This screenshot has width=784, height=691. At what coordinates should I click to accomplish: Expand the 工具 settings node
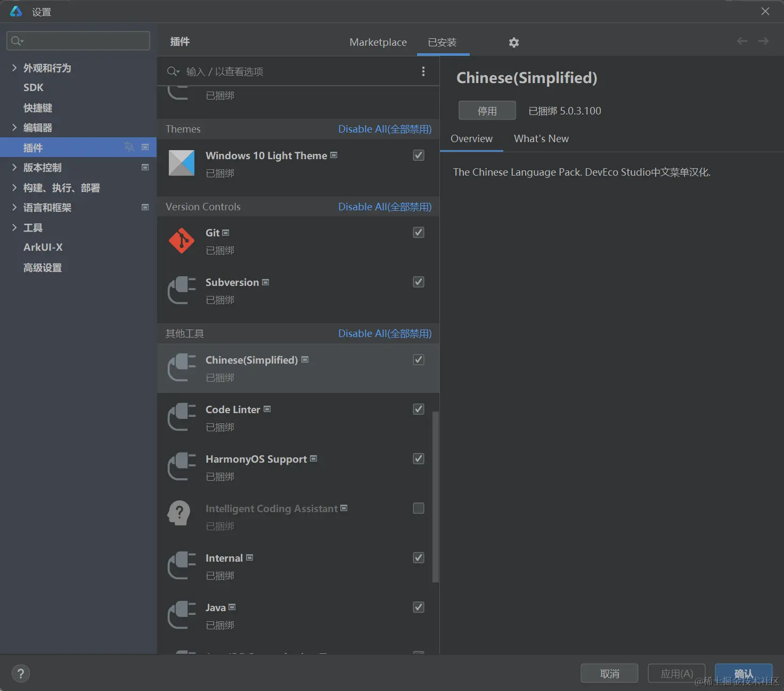[x=14, y=227]
